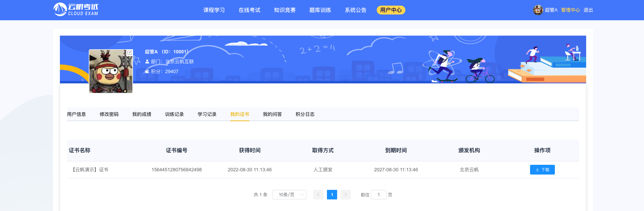Click the 颁发机构 column header
Viewport: 644px width, 211px height.
(469, 150)
